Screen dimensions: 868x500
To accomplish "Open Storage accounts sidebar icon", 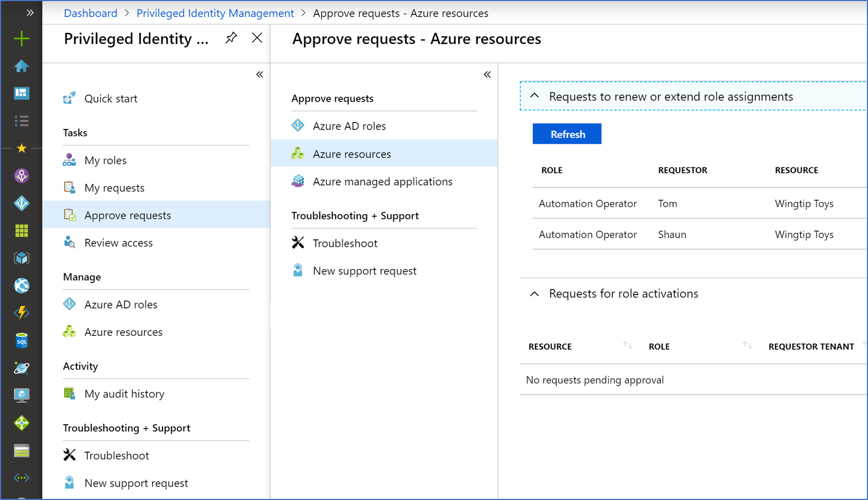I will point(21,451).
